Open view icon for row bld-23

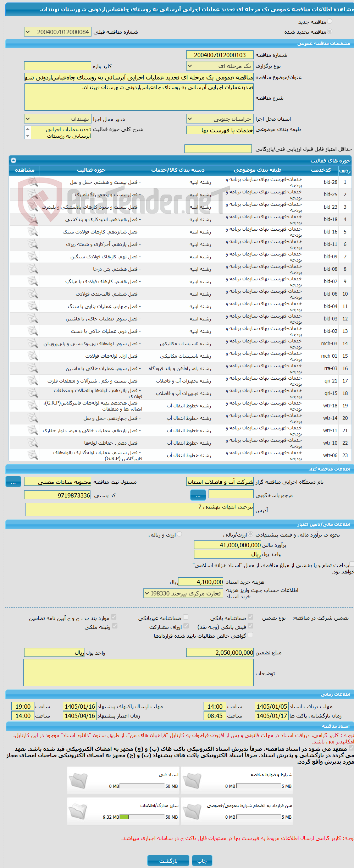[33, 207]
